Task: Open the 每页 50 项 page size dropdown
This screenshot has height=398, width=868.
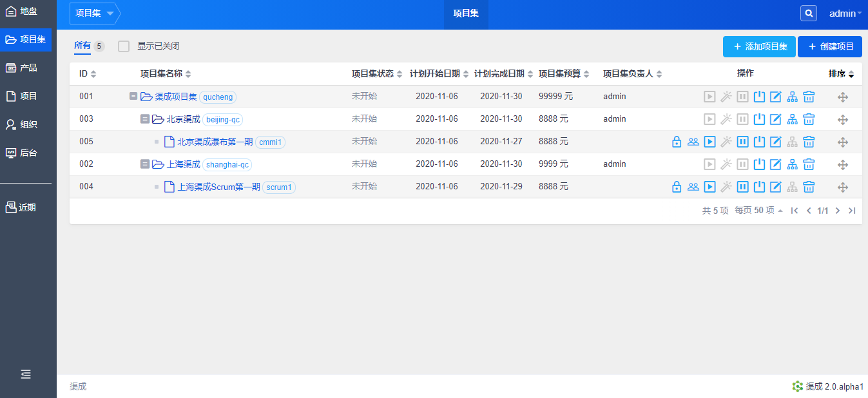Action: coord(759,211)
